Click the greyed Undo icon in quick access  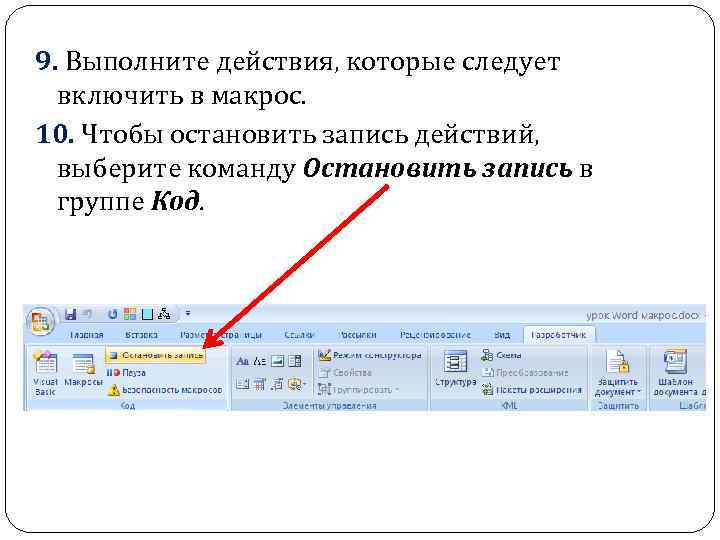[87, 314]
